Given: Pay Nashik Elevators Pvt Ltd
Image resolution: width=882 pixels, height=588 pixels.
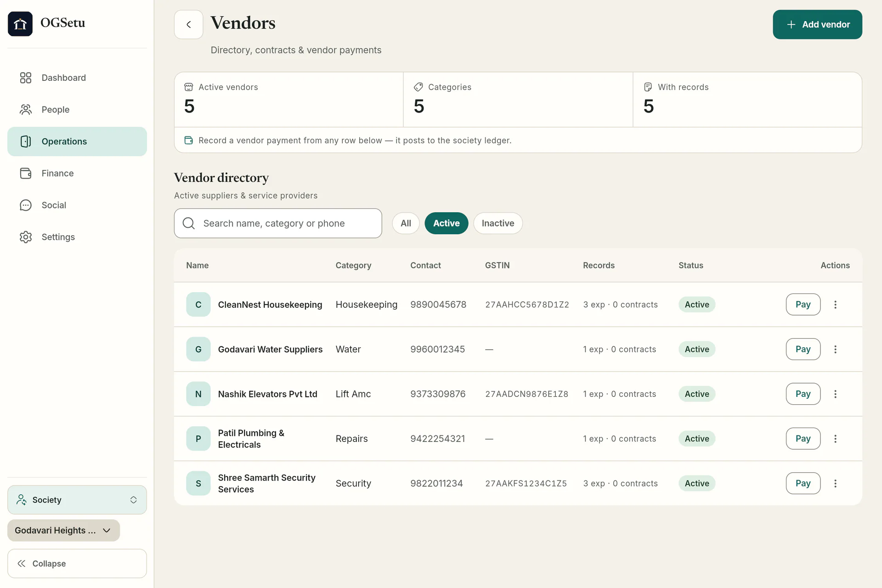Looking at the screenshot, I should pos(803,394).
